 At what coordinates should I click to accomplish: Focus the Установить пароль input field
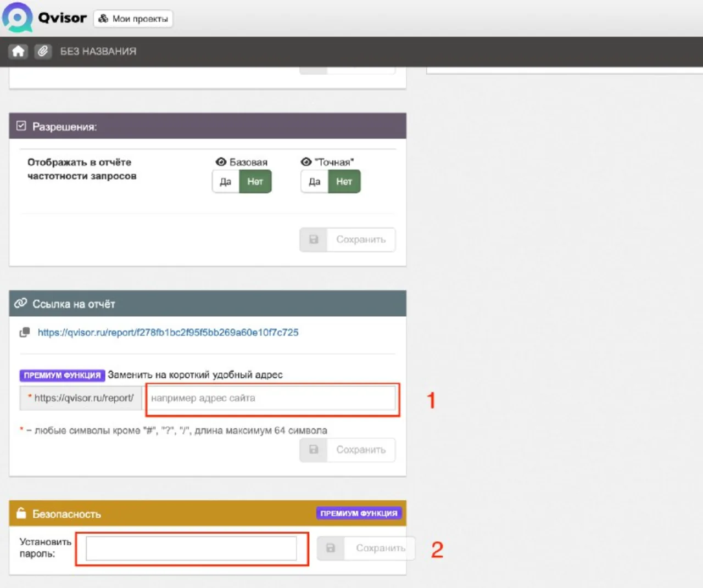point(191,548)
